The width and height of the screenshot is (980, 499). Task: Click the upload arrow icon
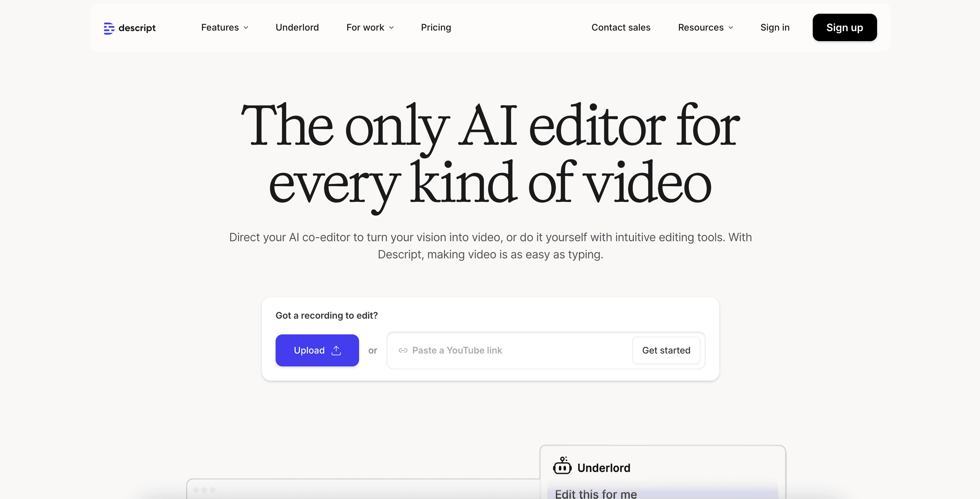pos(336,350)
